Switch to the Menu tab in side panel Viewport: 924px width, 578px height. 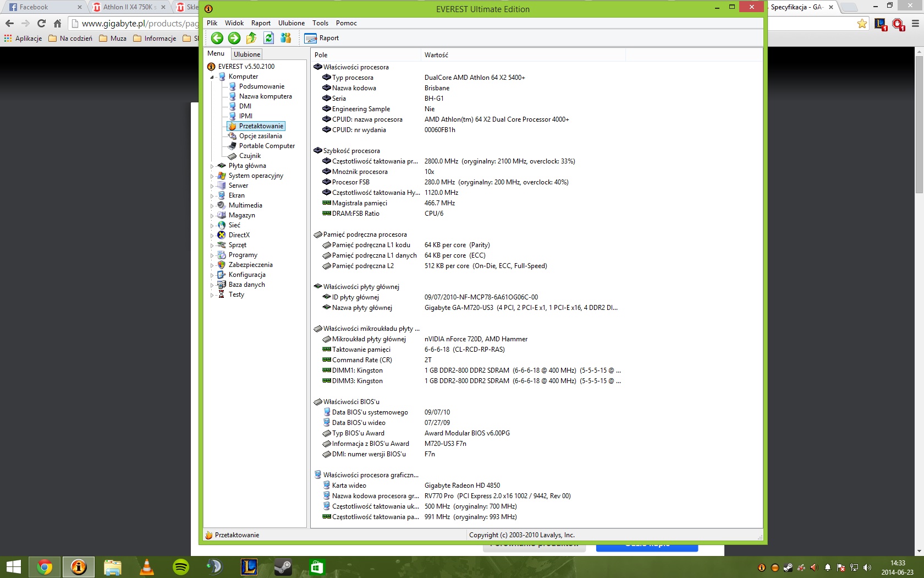tap(216, 53)
